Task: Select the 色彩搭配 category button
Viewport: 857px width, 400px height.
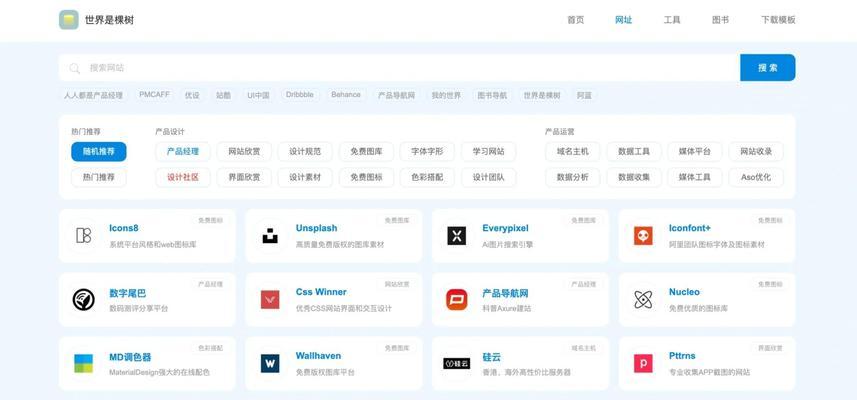Action: pos(427,177)
